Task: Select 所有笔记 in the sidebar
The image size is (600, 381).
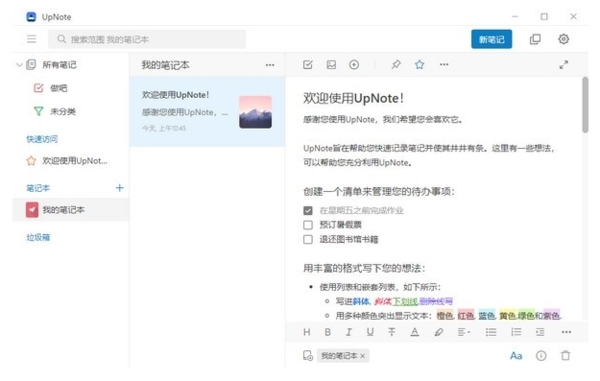Action: tap(59, 65)
